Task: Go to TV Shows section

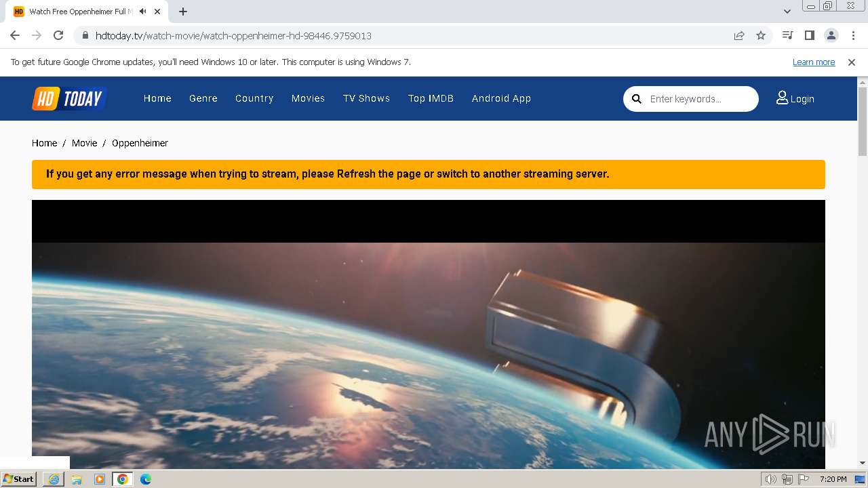Action: (366, 98)
